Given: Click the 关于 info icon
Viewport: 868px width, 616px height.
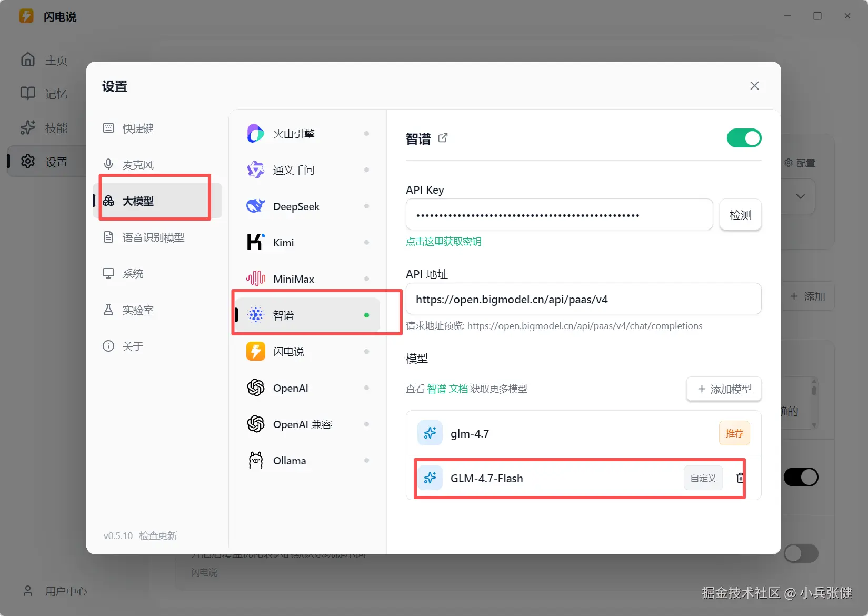Looking at the screenshot, I should pos(108,346).
